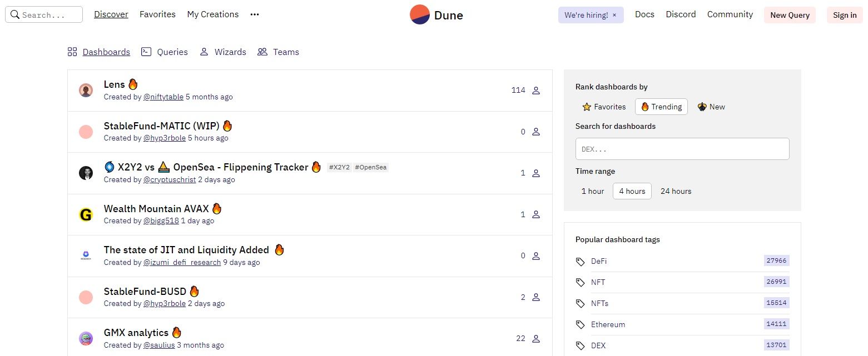This screenshot has width=868, height=356.
Task: Click the person icon in JIT row
Action: [x=536, y=256]
